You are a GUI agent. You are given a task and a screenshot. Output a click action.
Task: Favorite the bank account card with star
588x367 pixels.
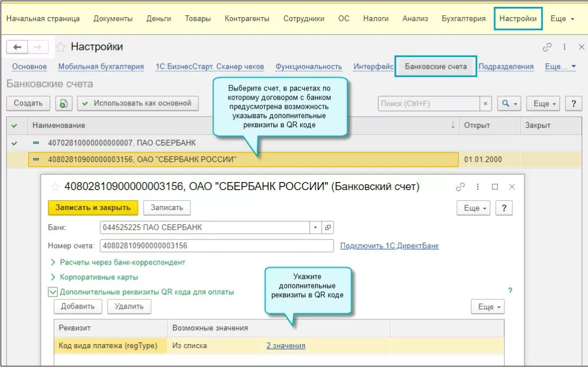[55, 187]
